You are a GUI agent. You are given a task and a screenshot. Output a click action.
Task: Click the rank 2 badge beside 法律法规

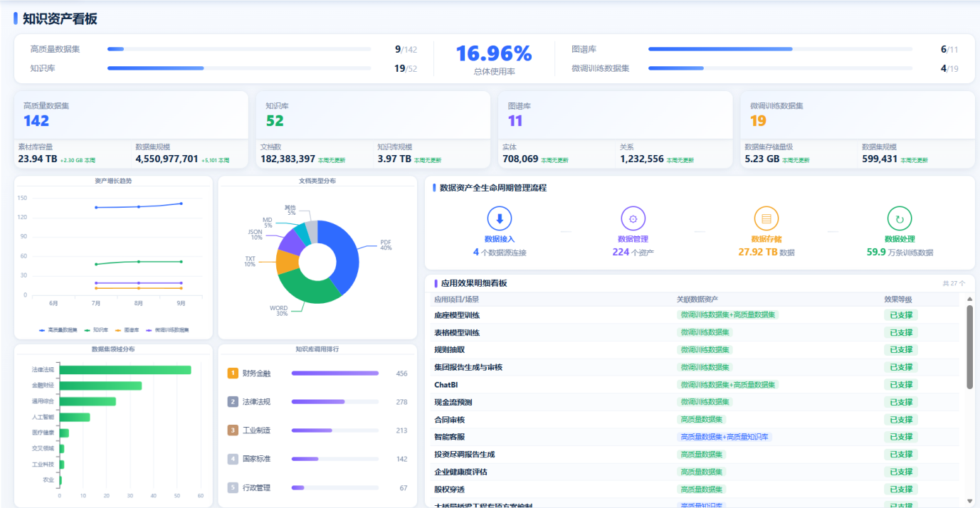point(233,402)
